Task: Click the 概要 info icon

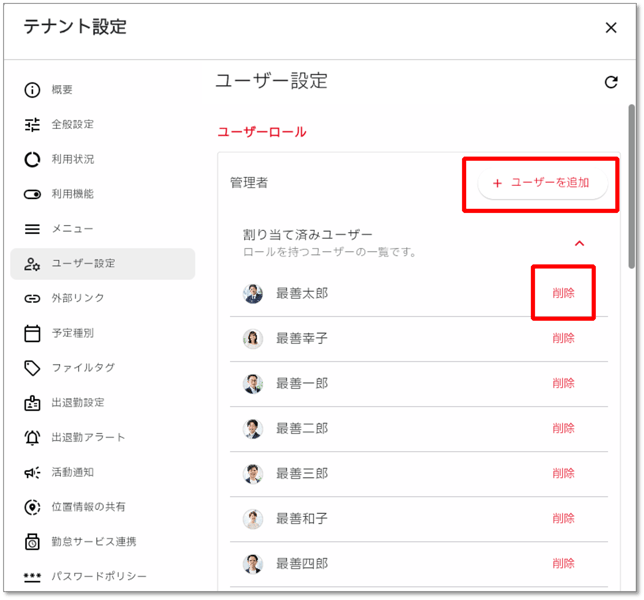Action: click(32, 90)
